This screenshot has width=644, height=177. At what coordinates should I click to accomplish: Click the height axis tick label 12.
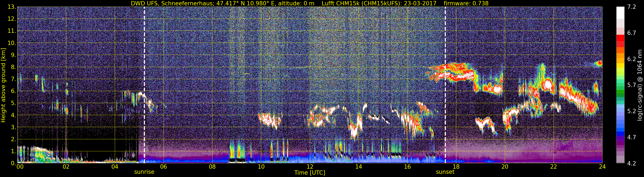click(12, 19)
